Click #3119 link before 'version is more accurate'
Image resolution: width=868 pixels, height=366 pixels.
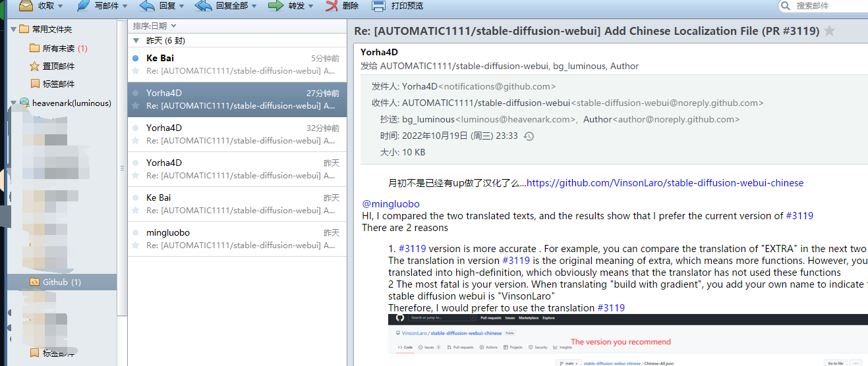(412, 249)
